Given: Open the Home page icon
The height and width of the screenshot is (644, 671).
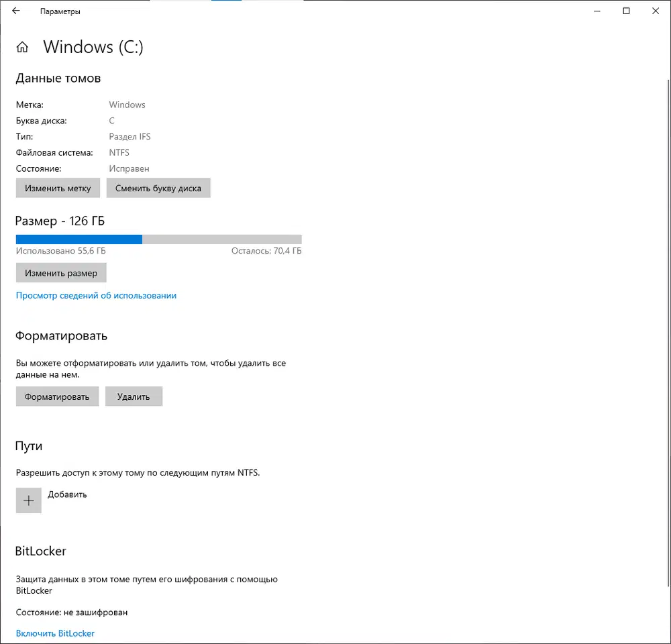Looking at the screenshot, I should [22, 47].
